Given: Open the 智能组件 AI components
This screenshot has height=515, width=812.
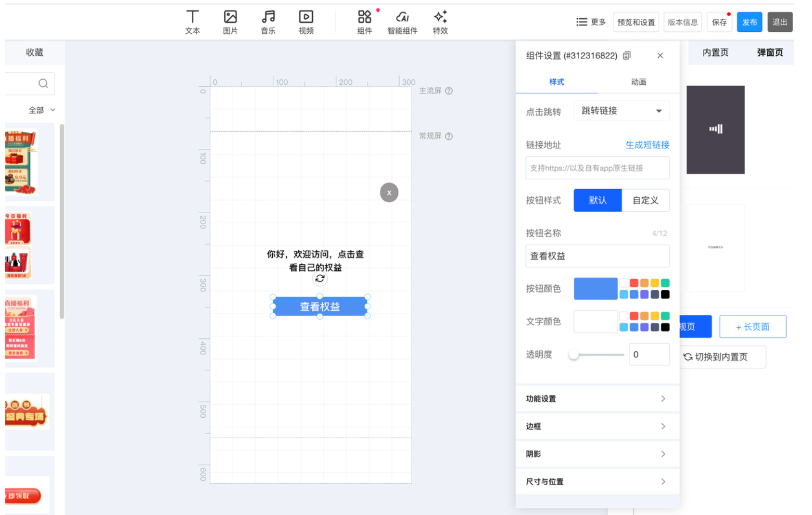Looking at the screenshot, I should (402, 22).
